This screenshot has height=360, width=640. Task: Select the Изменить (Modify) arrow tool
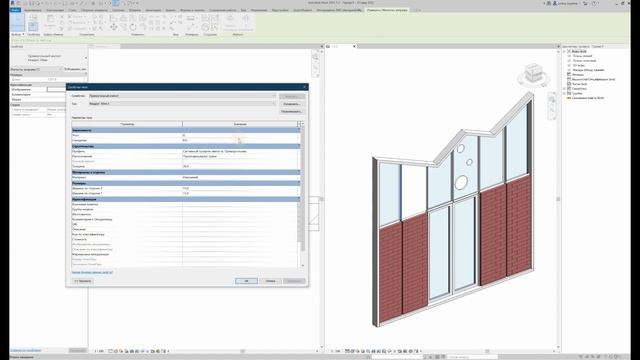18,22
